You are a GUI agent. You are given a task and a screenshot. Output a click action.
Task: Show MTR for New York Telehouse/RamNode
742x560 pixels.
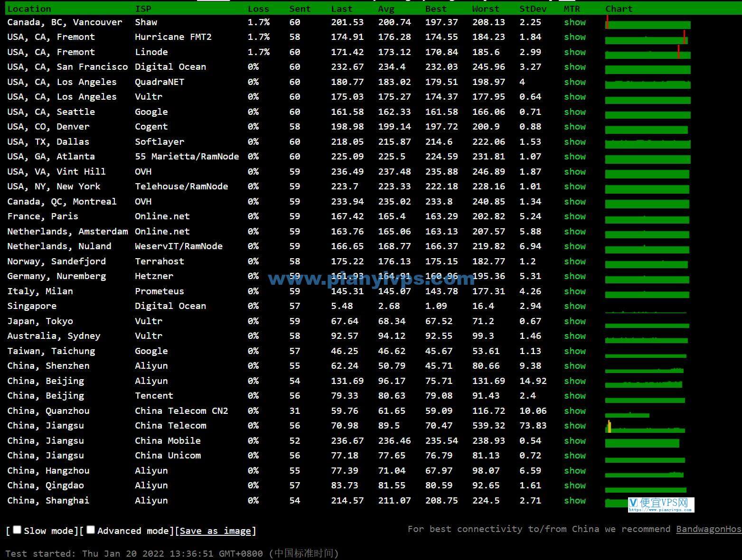click(x=575, y=187)
